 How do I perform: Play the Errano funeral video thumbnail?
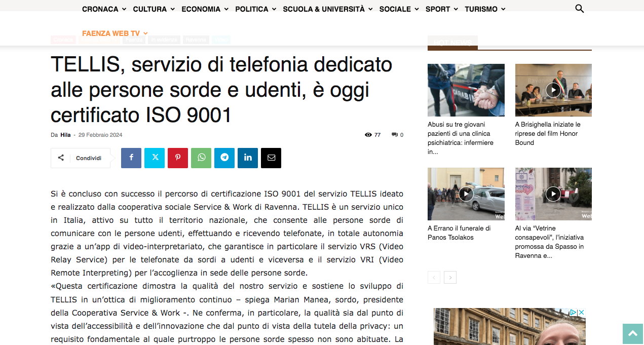coord(466,194)
